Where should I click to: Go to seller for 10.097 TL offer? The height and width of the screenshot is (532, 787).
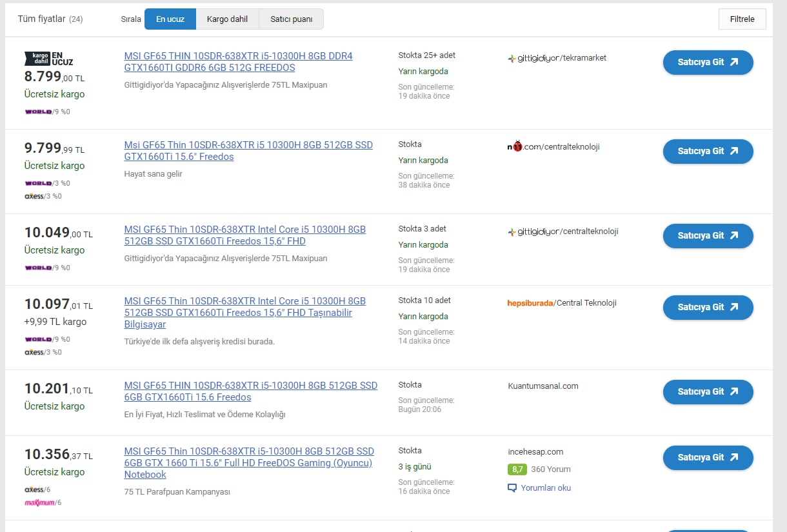(x=708, y=308)
